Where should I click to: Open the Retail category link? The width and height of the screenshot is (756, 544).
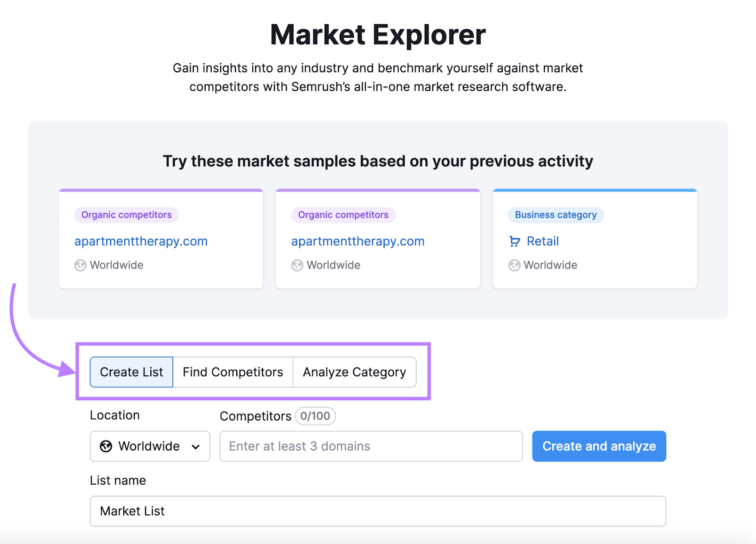542,241
